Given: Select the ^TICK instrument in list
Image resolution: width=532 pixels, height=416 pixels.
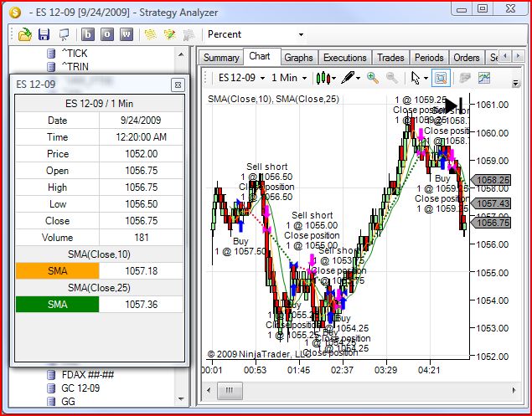Looking at the screenshot, I should pyautogui.click(x=75, y=54).
